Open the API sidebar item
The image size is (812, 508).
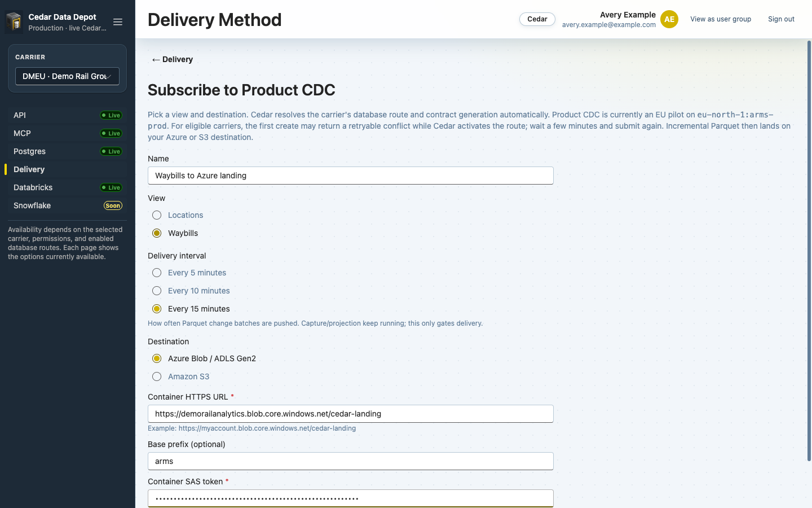[x=67, y=115]
